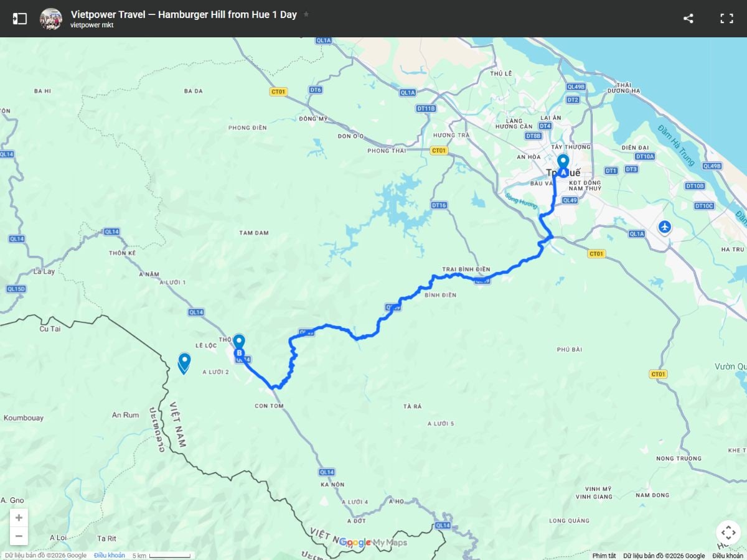Click the vietpower mkt author name
This screenshot has height=560, width=747.
pyautogui.click(x=92, y=26)
